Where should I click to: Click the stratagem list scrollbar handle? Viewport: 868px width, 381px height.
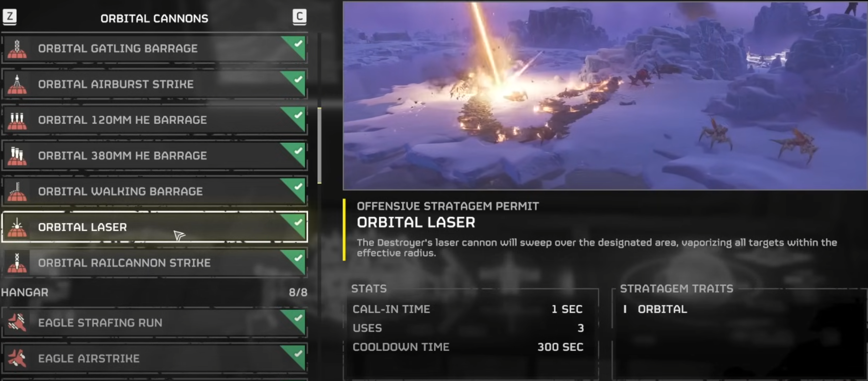(x=319, y=146)
